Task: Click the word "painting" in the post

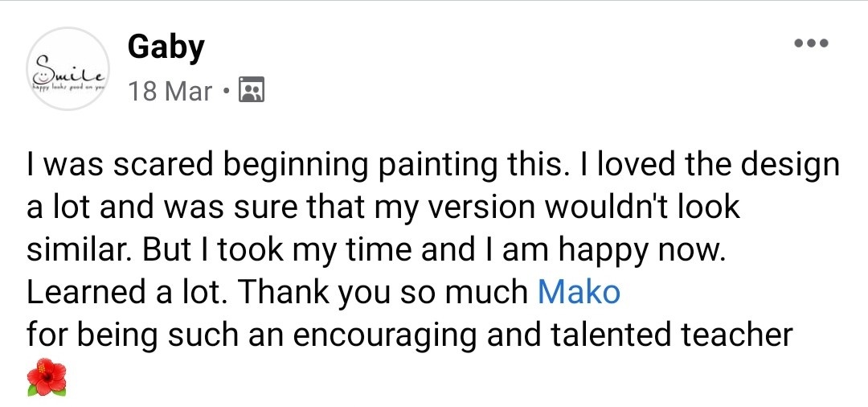Action: [x=441, y=166]
